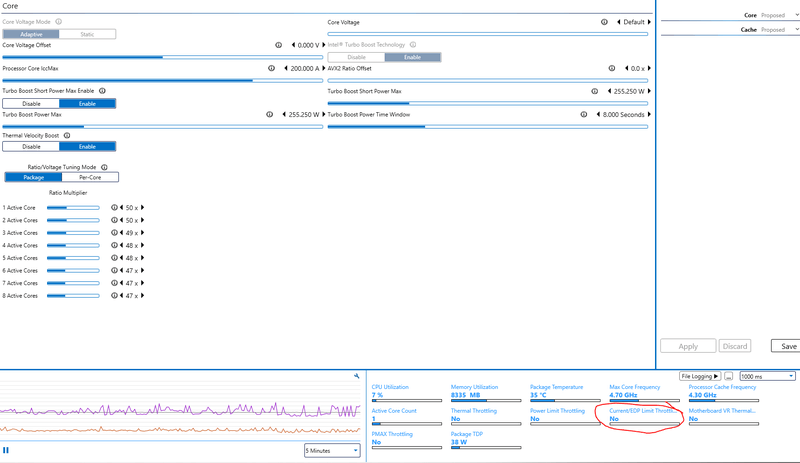Click info icon for 1 Active Core ratio
Viewport: 800px width, 463px height.
114,208
